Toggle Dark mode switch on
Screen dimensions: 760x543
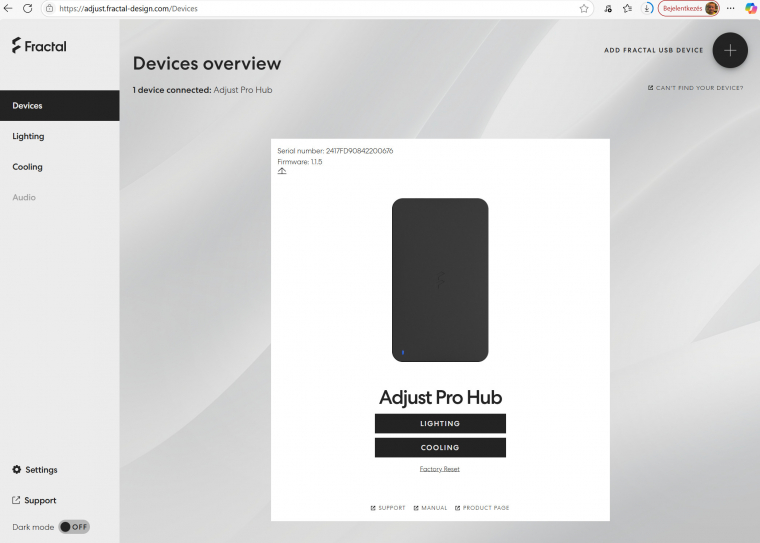74,527
